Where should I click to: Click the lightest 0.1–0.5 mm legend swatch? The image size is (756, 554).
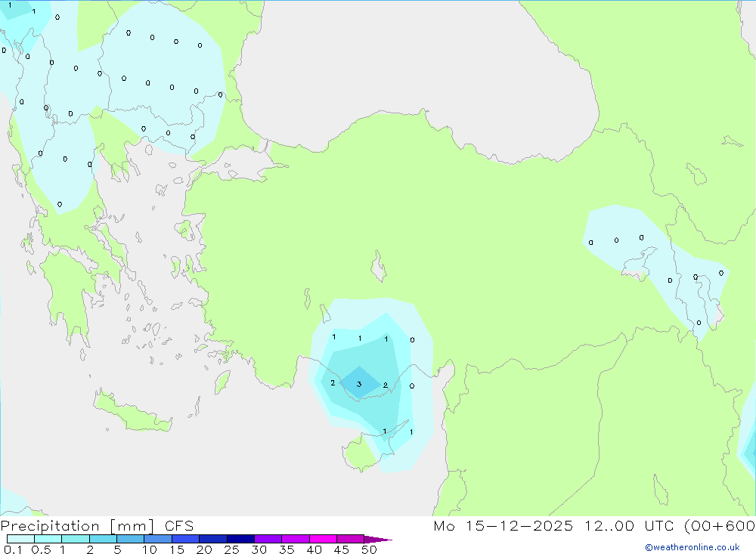pos(20,539)
